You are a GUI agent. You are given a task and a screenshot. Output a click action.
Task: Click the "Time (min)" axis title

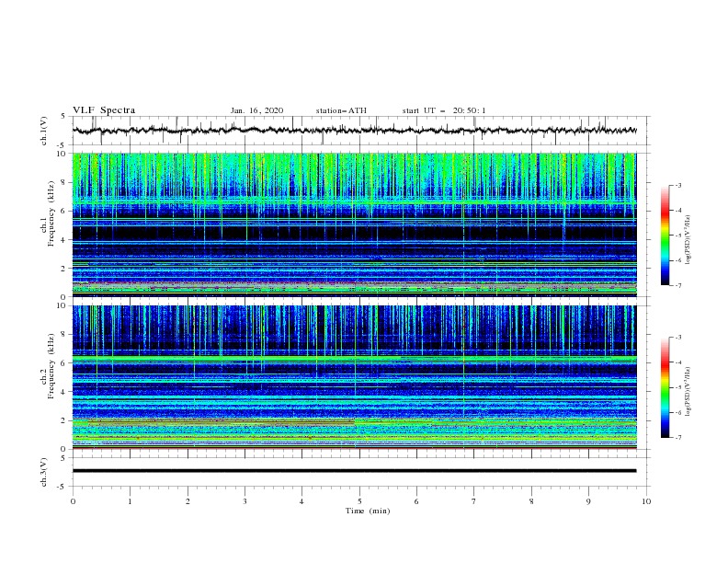pyautogui.click(x=368, y=511)
